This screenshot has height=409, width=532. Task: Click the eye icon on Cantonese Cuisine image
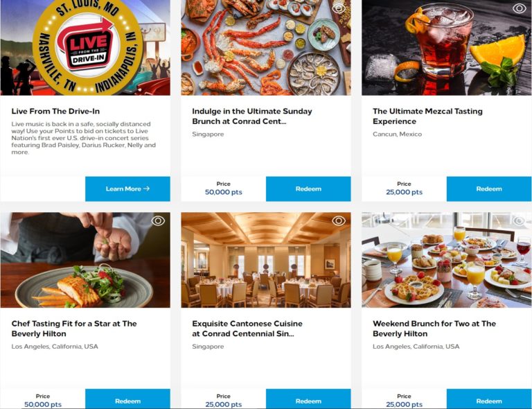point(338,221)
